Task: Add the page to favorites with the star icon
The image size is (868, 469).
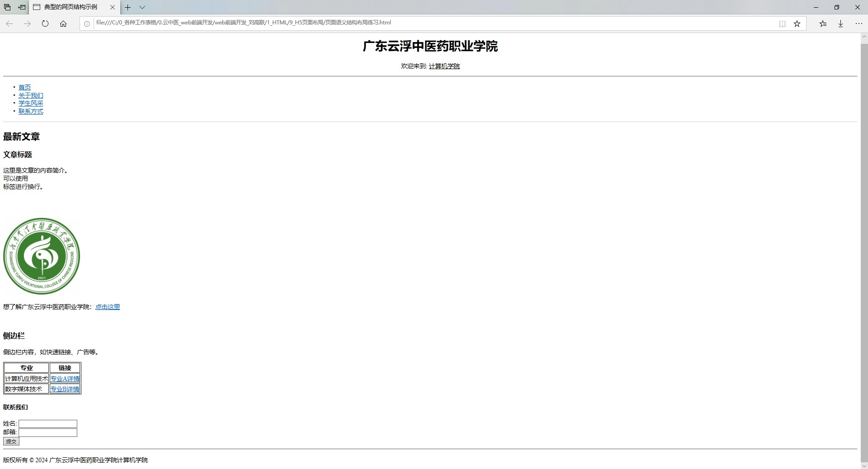Action: (797, 23)
